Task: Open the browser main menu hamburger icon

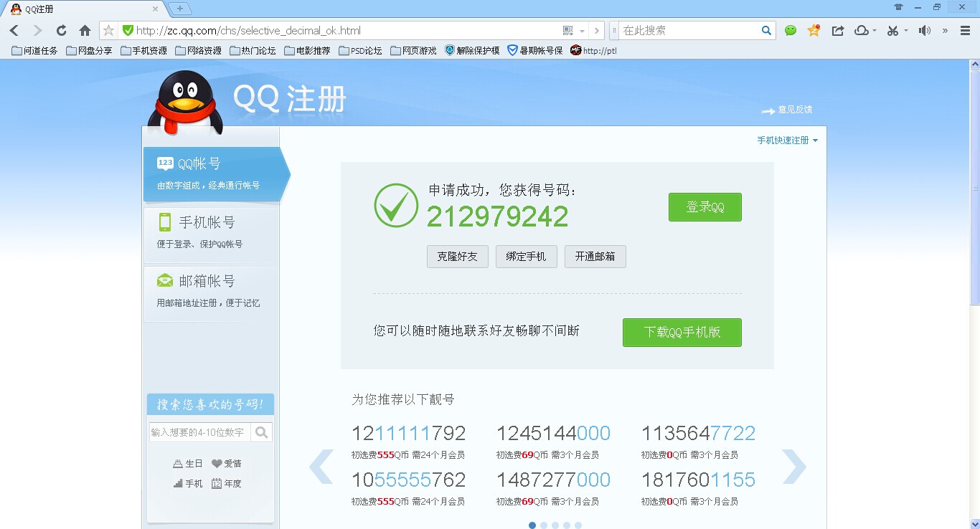Action: coord(963,30)
